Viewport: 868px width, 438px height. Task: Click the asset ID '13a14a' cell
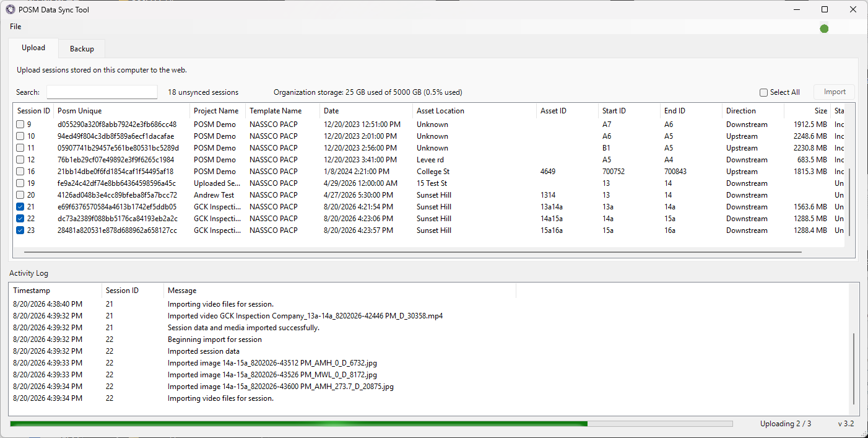coord(552,207)
